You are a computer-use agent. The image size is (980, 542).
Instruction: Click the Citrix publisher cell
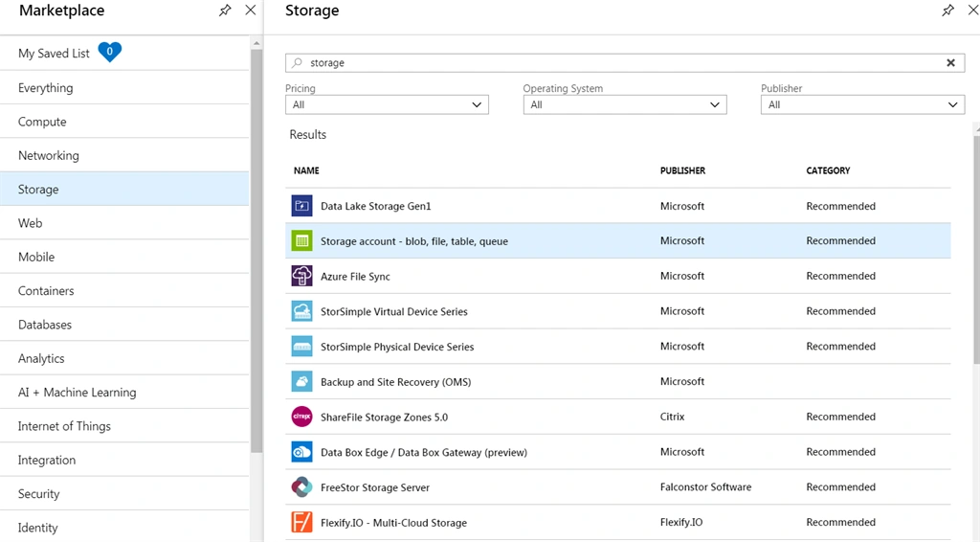672,417
